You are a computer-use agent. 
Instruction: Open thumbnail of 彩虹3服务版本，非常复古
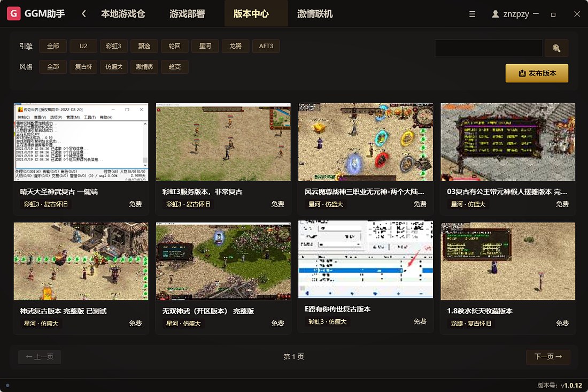[223, 142]
